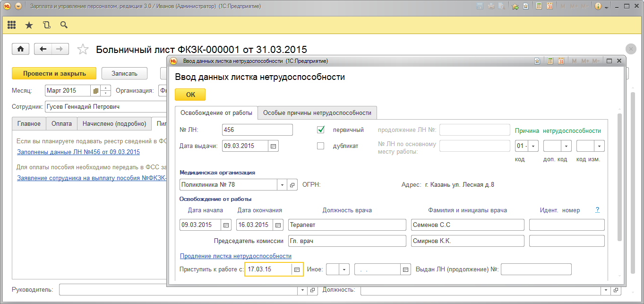The width and height of the screenshot is (644, 304).
Task: Open the sections menu grid icon
Action: pyautogui.click(x=11, y=25)
